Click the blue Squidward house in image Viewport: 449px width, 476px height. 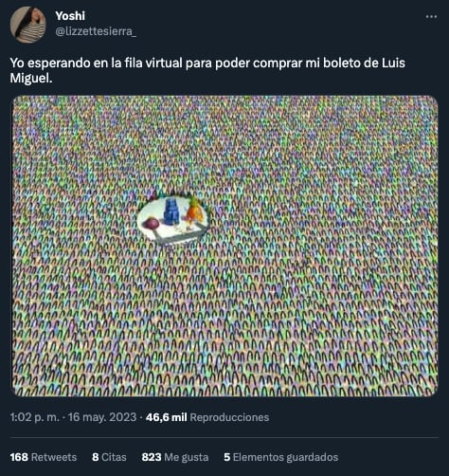[172, 211]
